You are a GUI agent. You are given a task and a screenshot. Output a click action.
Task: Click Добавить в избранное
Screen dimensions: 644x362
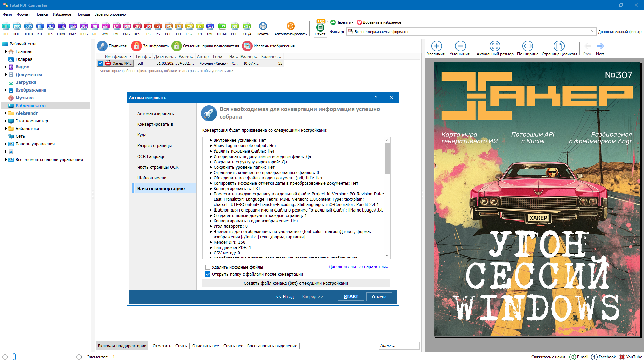click(379, 22)
